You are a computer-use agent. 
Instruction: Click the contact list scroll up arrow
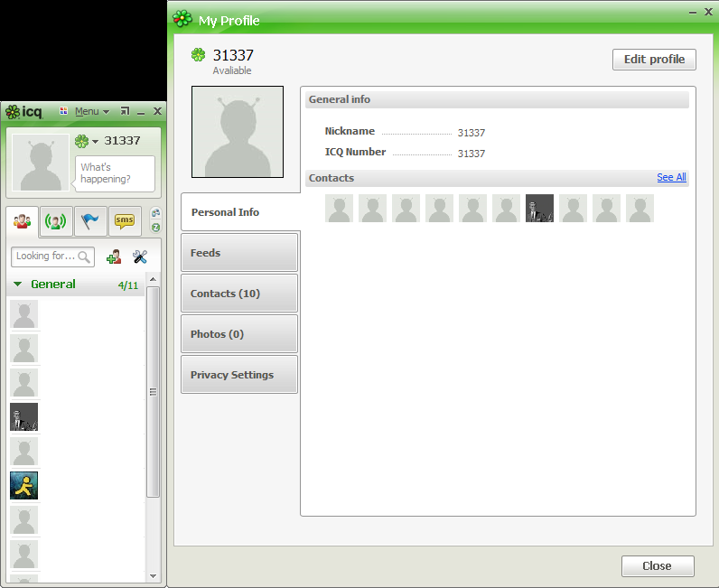coord(154,279)
